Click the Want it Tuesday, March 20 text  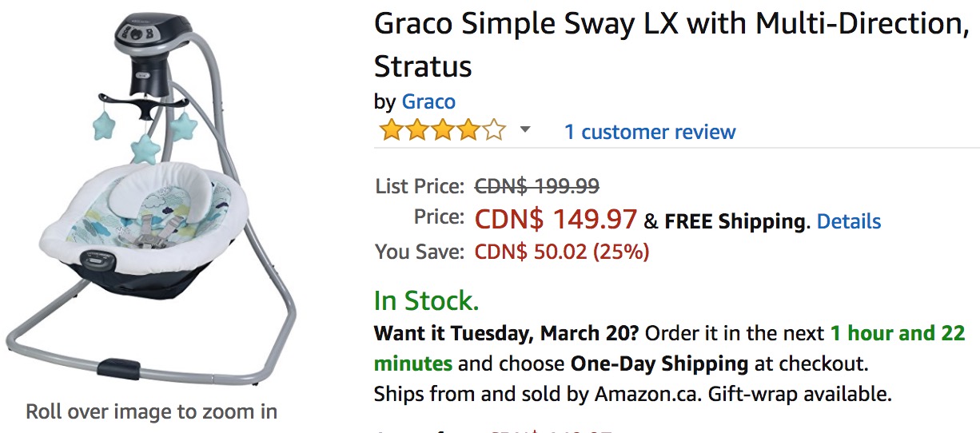[507, 332]
